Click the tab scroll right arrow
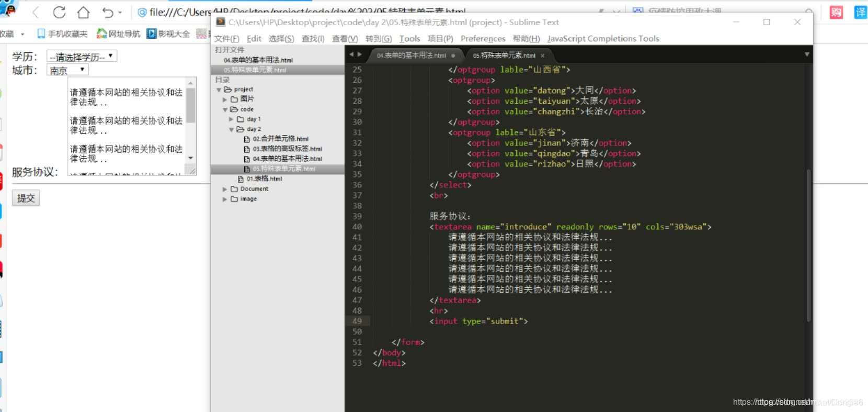The width and height of the screenshot is (868, 412). click(x=359, y=54)
